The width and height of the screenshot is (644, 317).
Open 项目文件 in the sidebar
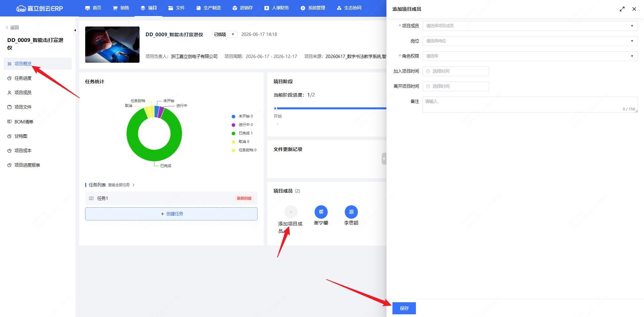pyautogui.click(x=38, y=107)
